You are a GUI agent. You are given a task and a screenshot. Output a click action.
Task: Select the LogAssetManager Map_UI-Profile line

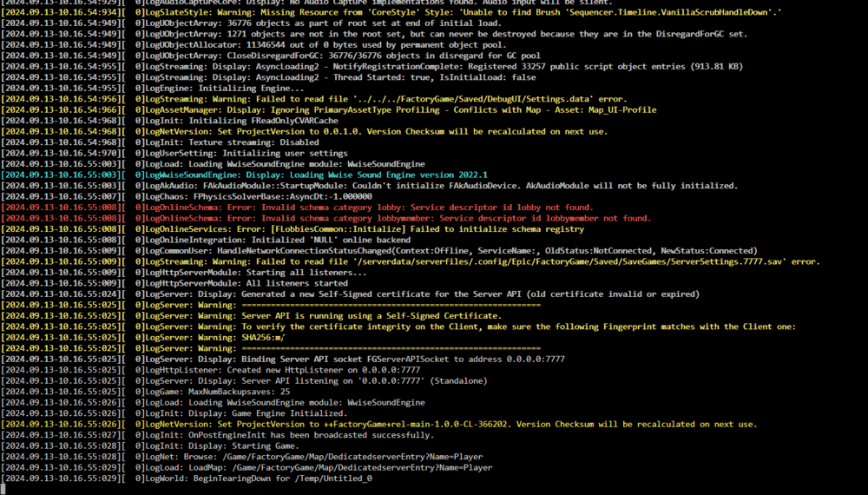[329, 109]
